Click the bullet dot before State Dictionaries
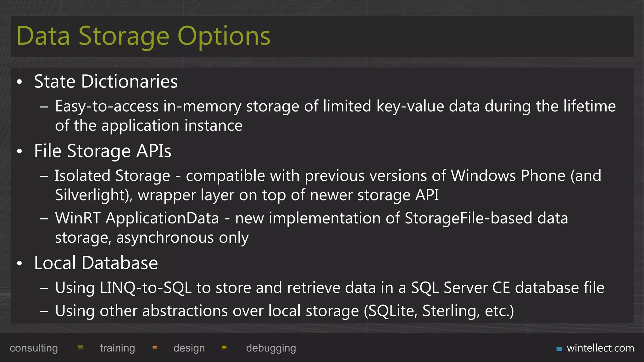 tap(20, 82)
